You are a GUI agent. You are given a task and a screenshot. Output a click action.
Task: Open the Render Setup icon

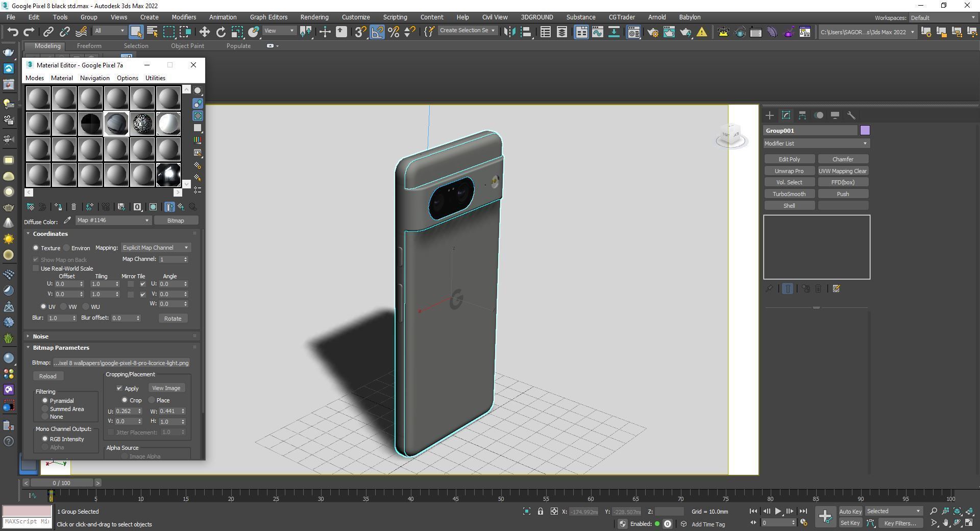pyautogui.click(x=652, y=32)
